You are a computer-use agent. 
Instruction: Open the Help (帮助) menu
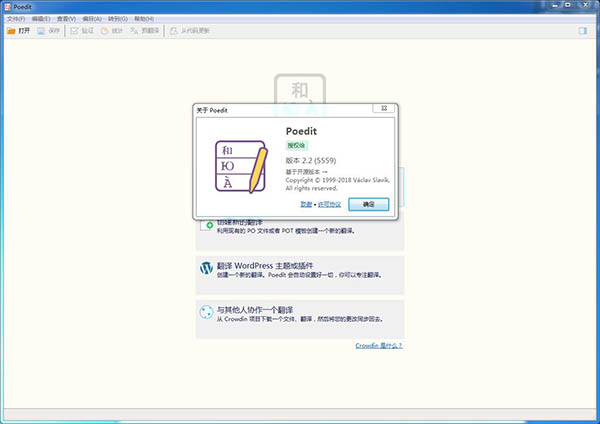click(144, 18)
